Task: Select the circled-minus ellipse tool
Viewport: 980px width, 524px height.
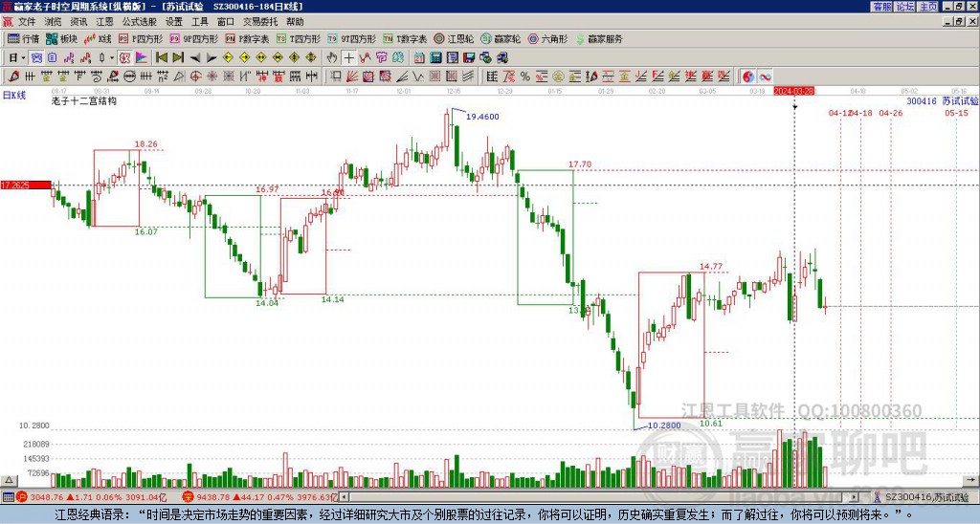Action: (129, 76)
